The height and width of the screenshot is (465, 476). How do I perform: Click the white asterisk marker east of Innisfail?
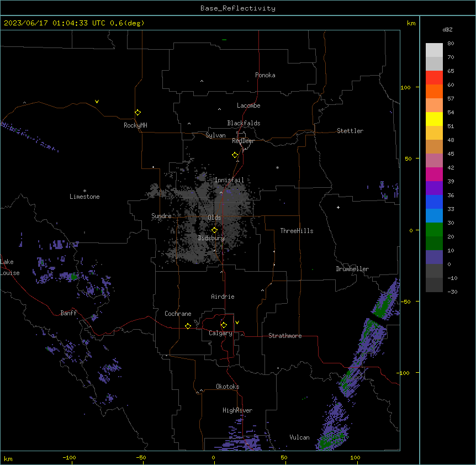pyautogui.click(x=277, y=167)
